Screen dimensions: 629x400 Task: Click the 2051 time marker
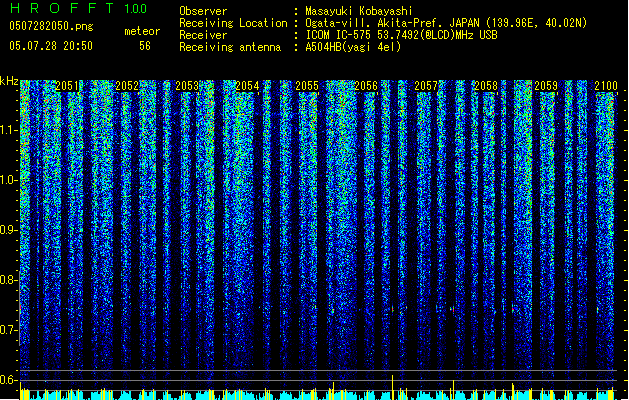click(x=67, y=86)
